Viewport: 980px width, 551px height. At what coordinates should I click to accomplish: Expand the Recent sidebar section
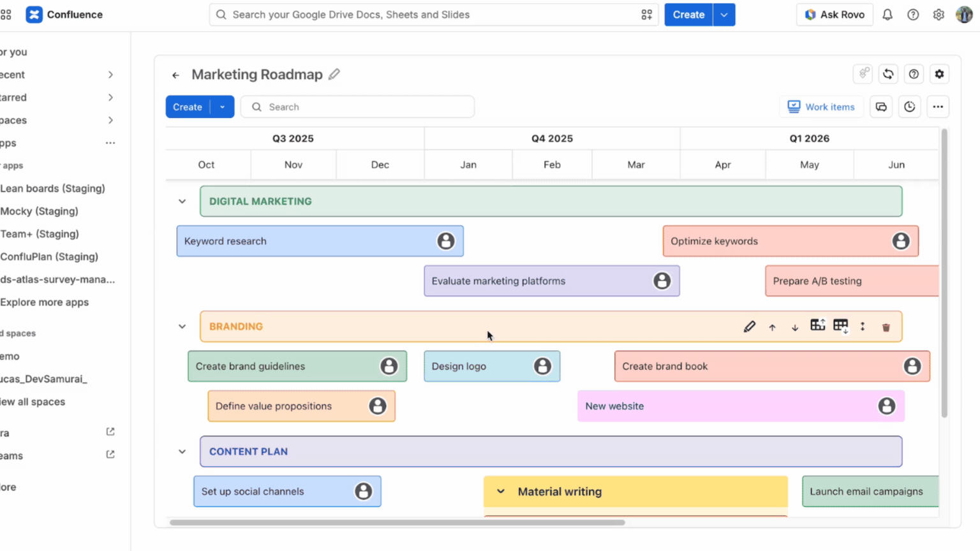[110, 75]
